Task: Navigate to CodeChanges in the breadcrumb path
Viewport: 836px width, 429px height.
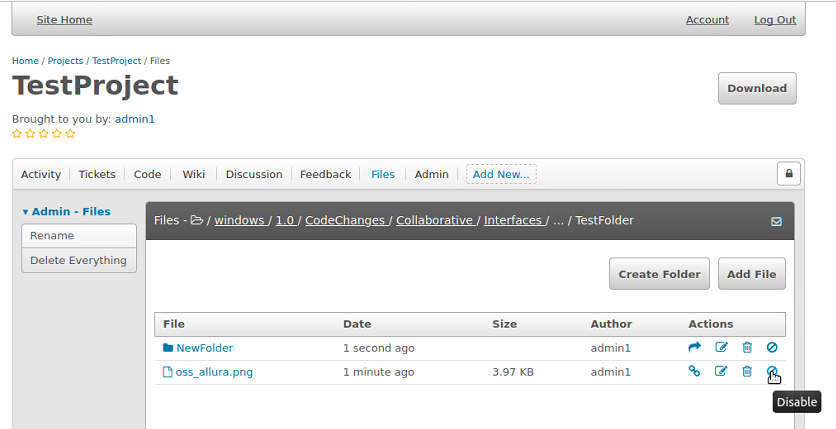Action: pos(345,220)
